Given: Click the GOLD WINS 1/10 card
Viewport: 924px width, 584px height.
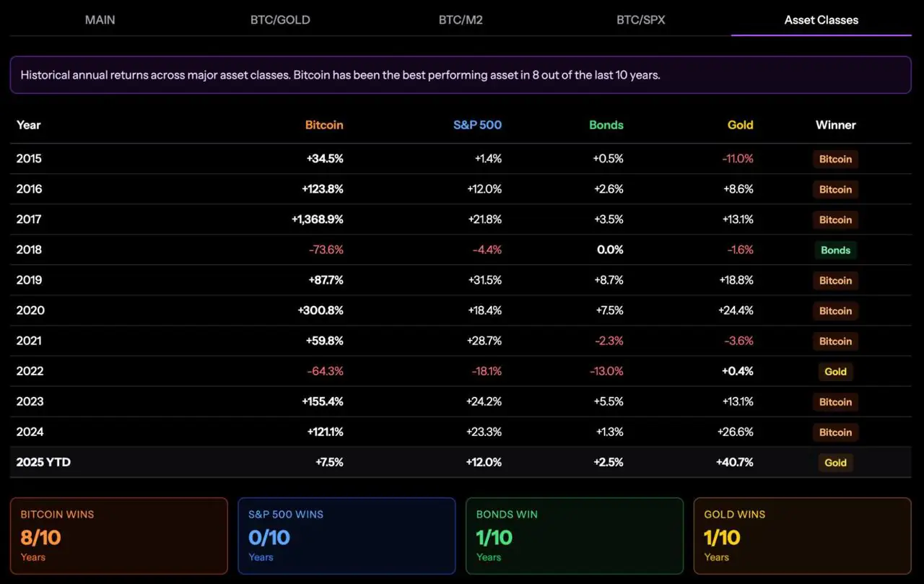Looking at the screenshot, I should point(802,536).
